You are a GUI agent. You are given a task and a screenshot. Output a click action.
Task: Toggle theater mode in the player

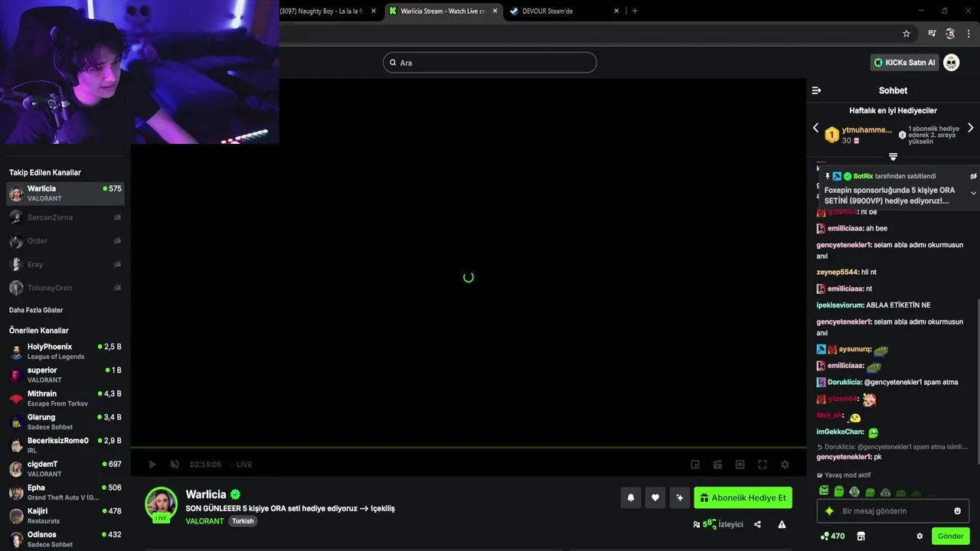[740, 465]
